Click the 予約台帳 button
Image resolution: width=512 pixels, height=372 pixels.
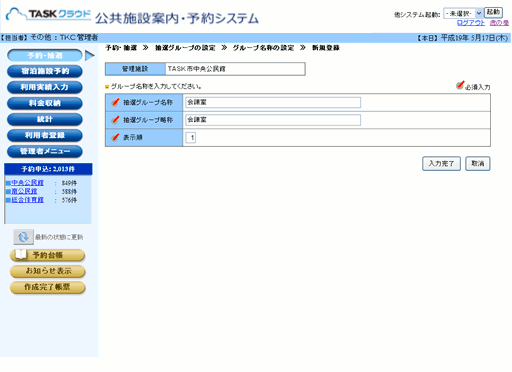click(48, 255)
